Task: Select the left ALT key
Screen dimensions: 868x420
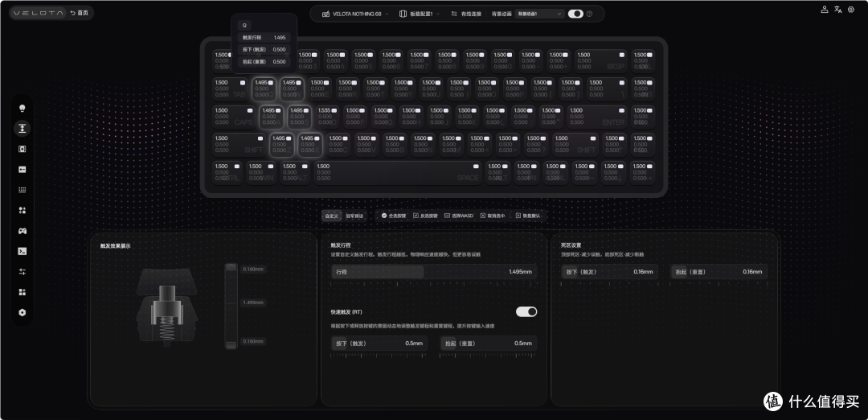Action: tap(295, 172)
